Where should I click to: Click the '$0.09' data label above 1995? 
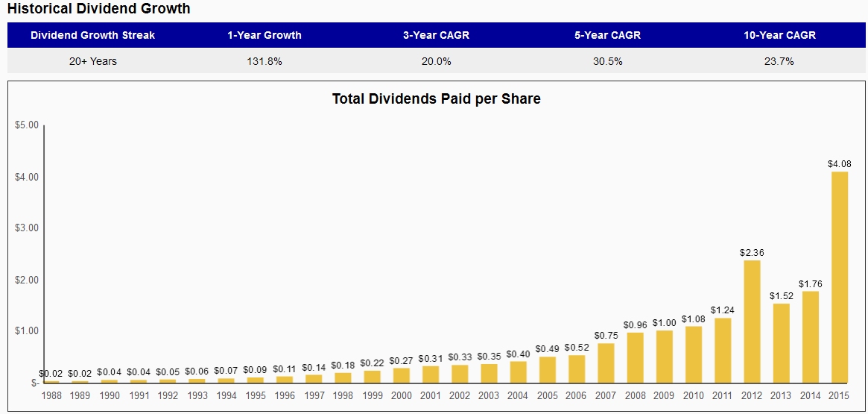256,370
